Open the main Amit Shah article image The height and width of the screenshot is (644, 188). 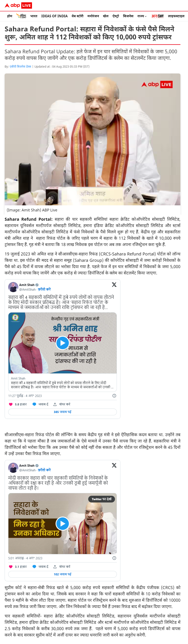(92, 139)
